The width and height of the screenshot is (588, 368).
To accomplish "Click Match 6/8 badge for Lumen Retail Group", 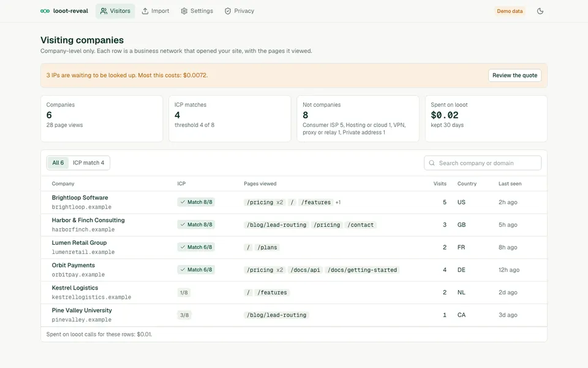I will 196,247.
